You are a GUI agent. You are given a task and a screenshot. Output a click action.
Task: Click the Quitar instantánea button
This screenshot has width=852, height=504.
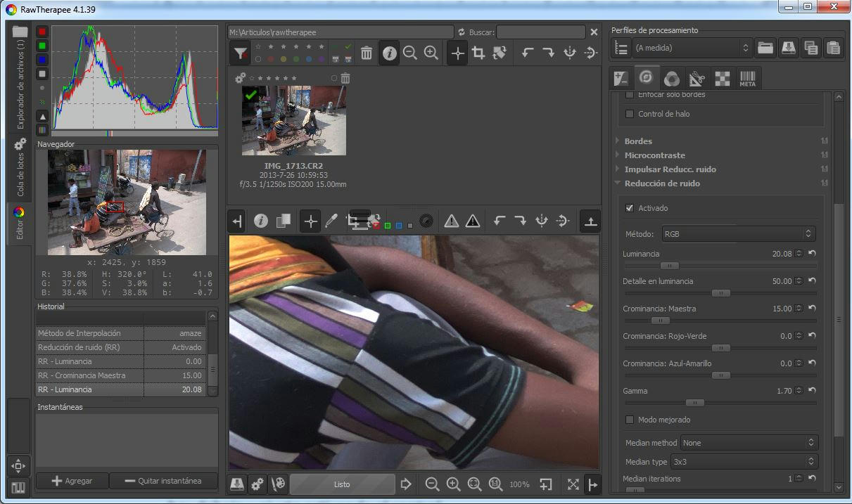click(163, 481)
